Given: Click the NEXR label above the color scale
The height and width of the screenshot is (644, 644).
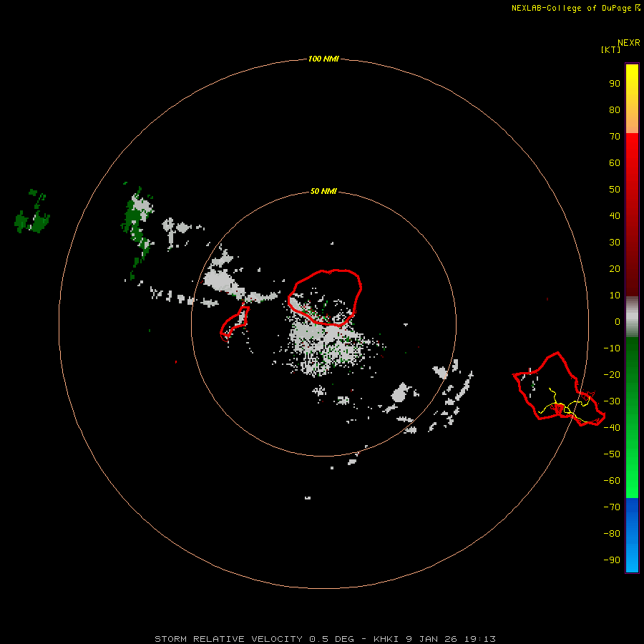Looking at the screenshot, I should click(x=629, y=43).
